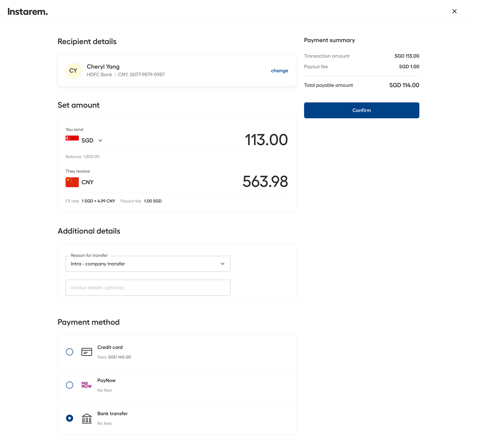Click the PayNow logo icon
Viewport: 477px width, 448px height.
coord(86,385)
